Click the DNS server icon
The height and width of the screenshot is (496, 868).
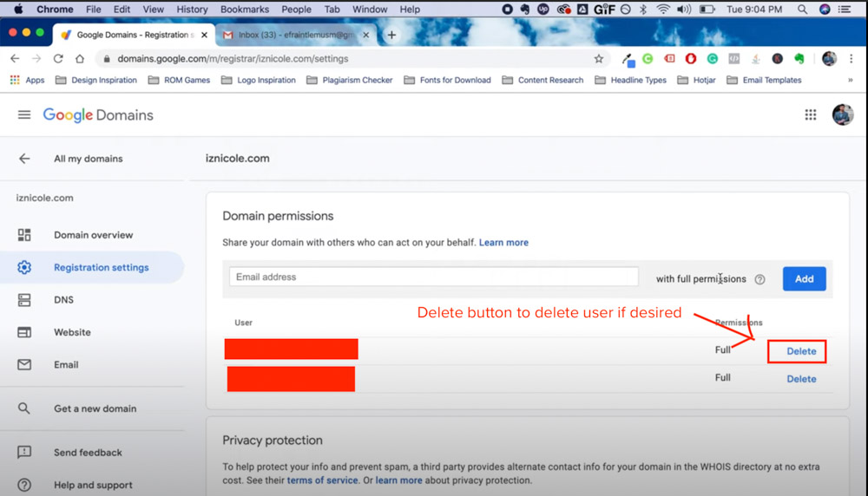tap(23, 300)
